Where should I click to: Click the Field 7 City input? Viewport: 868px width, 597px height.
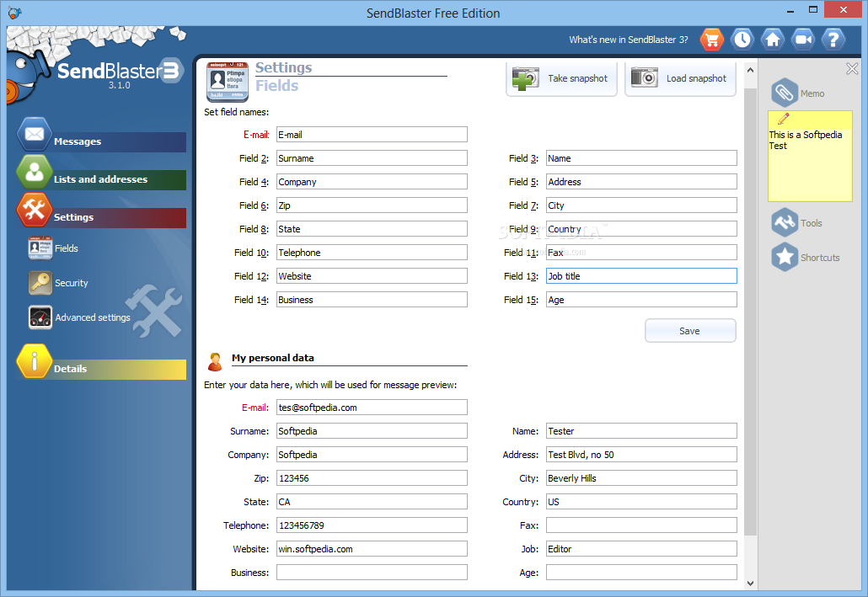coord(641,205)
